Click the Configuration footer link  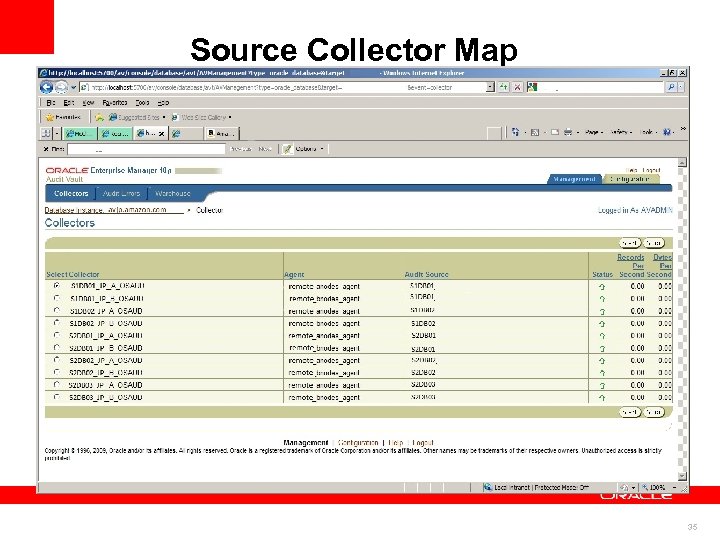[358, 443]
